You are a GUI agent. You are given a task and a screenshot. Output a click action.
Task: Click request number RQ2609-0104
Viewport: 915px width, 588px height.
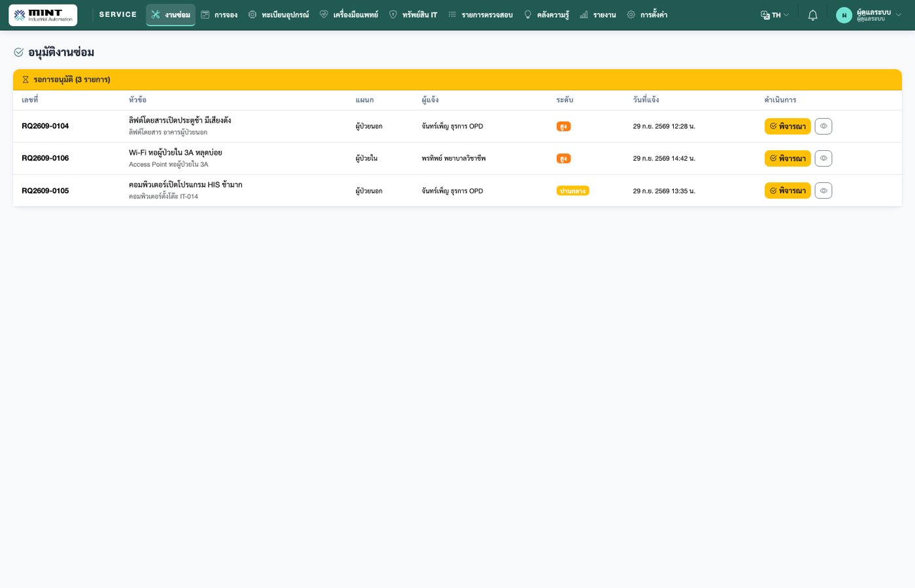pos(45,126)
